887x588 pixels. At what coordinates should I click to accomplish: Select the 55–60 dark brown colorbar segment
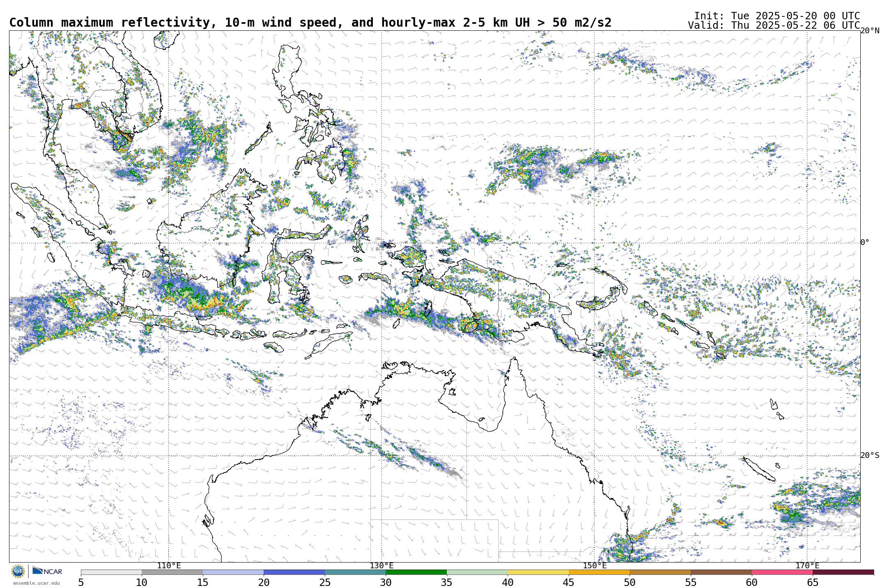click(721, 572)
